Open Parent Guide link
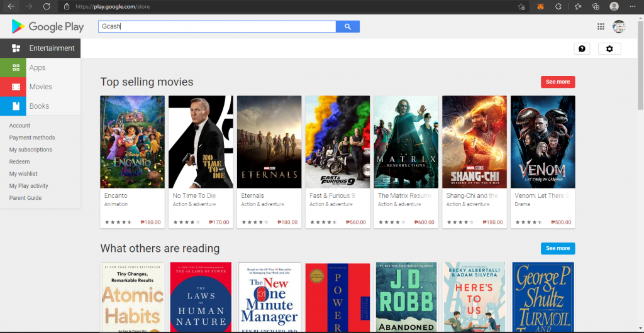The height and width of the screenshot is (333, 644). (x=25, y=198)
